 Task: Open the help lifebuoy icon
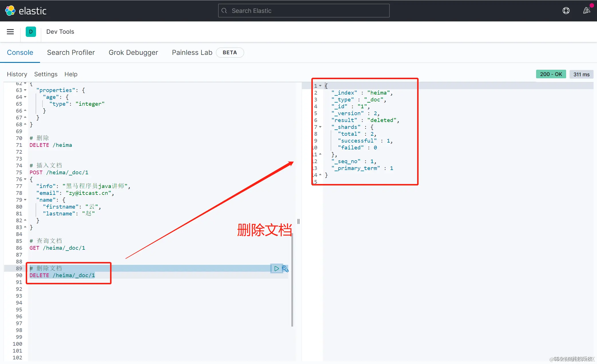(x=566, y=11)
